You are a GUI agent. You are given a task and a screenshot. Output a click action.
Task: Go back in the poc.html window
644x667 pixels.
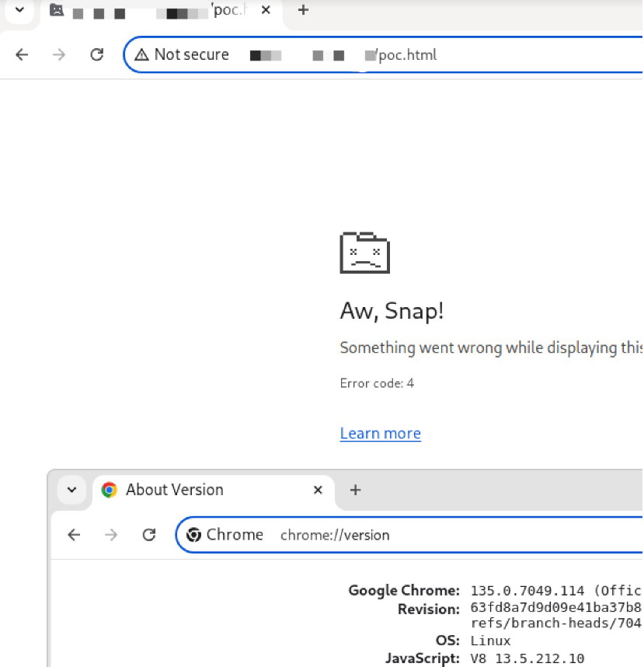click(x=22, y=54)
